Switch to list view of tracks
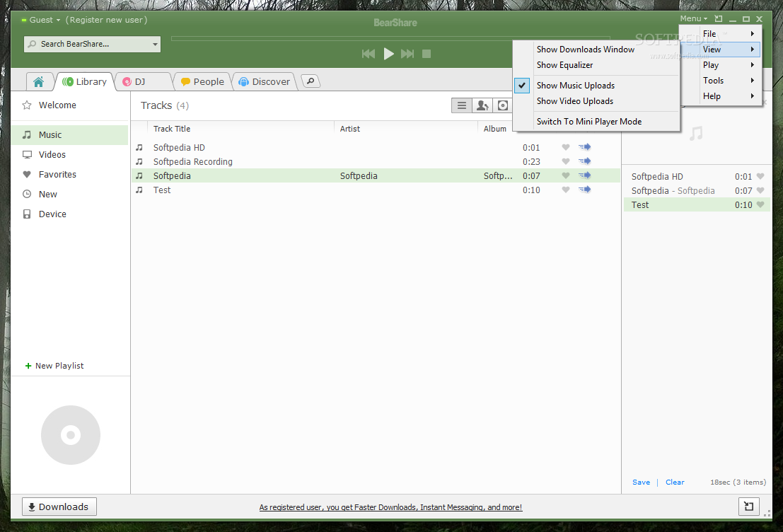This screenshot has width=783, height=532. pos(461,105)
